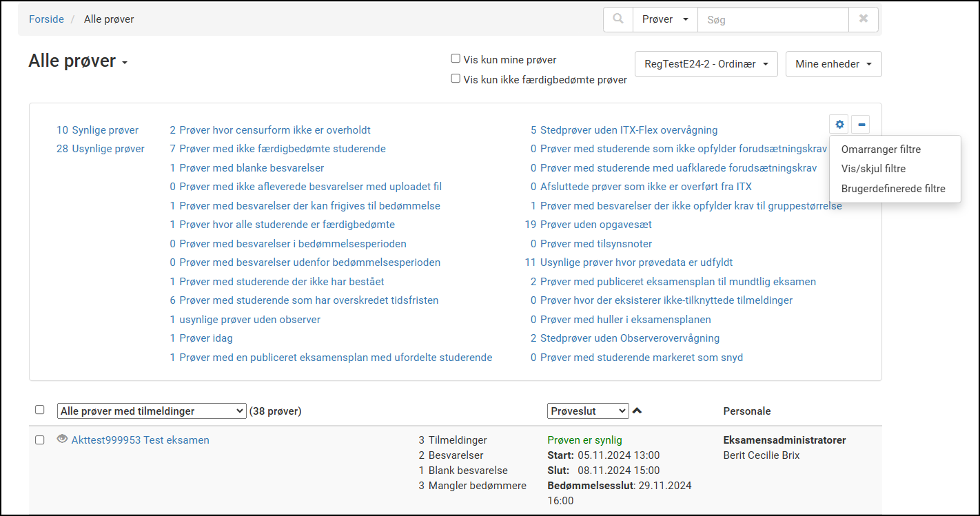
Task: Expand the 'Mine enheder' dropdown
Action: pyautogui.click(x=833, y=64)
